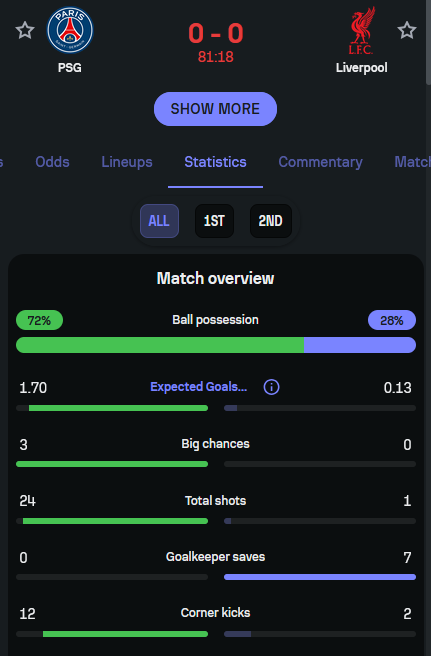Click the page vertical scrollbar
The height and width of the screenshot is (656, 431).
tap(428, 42)
